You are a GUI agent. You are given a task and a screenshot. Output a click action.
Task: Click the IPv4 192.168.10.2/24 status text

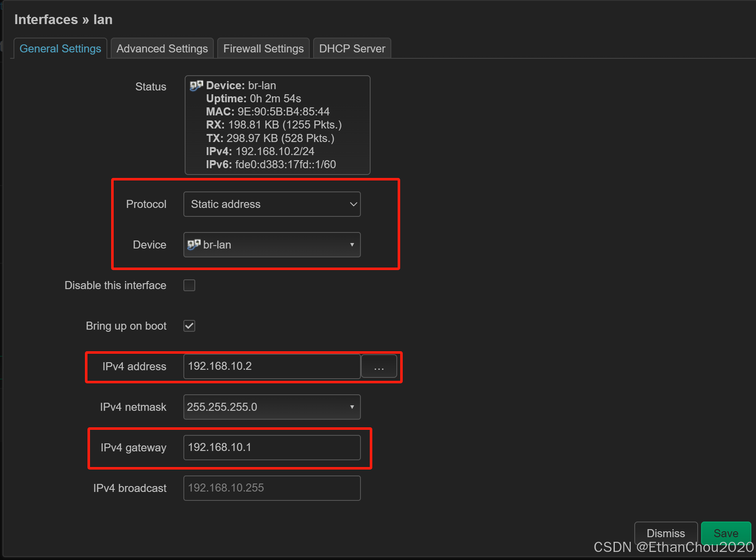(260, 151)
